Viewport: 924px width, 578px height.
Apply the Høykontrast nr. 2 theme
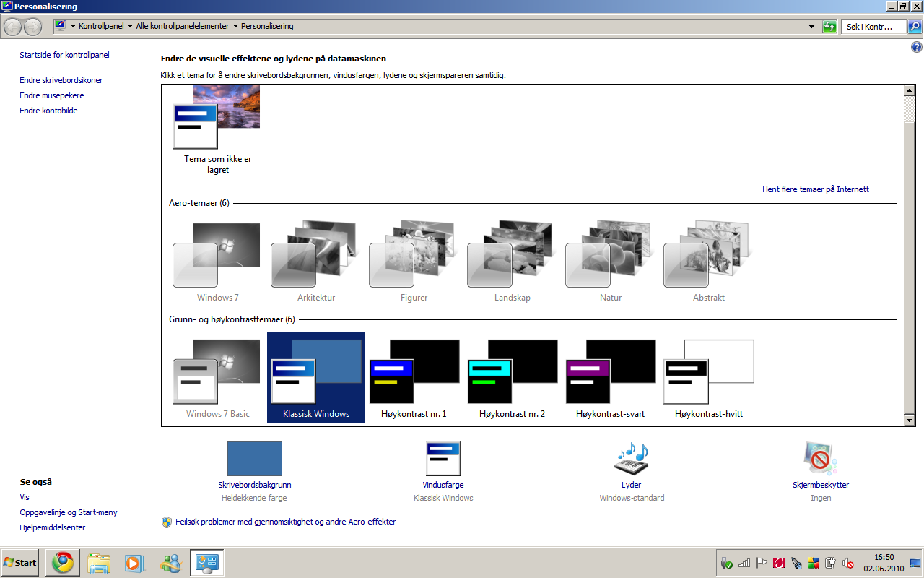(512, 378)
